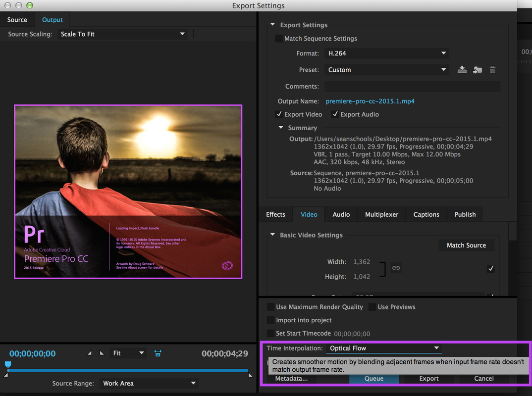This screenshot has width=532, height=396.
Task: Click the Export button
Action: pyautogui.click(x=429, y=378)
